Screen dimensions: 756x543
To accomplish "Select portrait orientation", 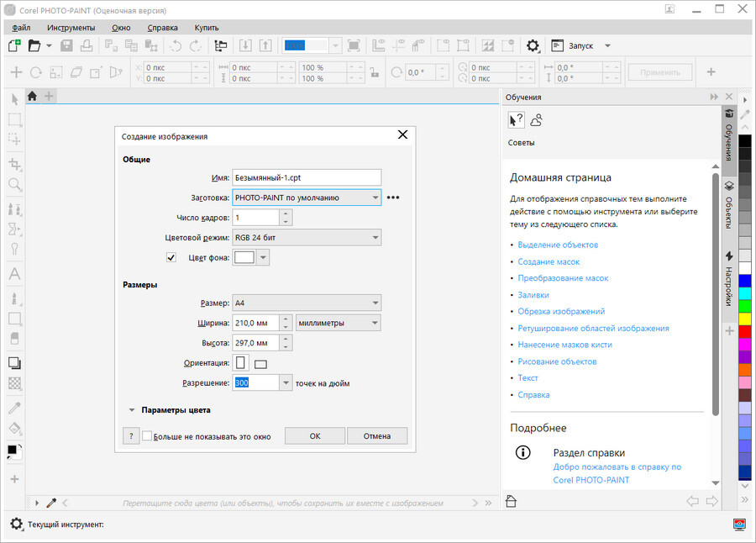I will click(240, 362).
